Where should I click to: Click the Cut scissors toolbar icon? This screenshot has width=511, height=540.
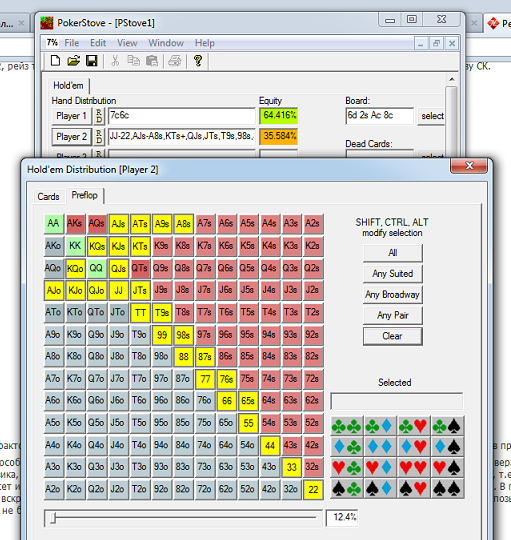click(115, 61)
